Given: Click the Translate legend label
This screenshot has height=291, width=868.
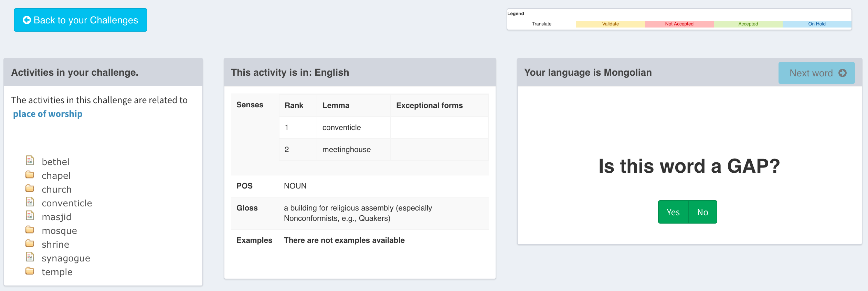Looking at the screenshot, I should (x=542, y=24).
